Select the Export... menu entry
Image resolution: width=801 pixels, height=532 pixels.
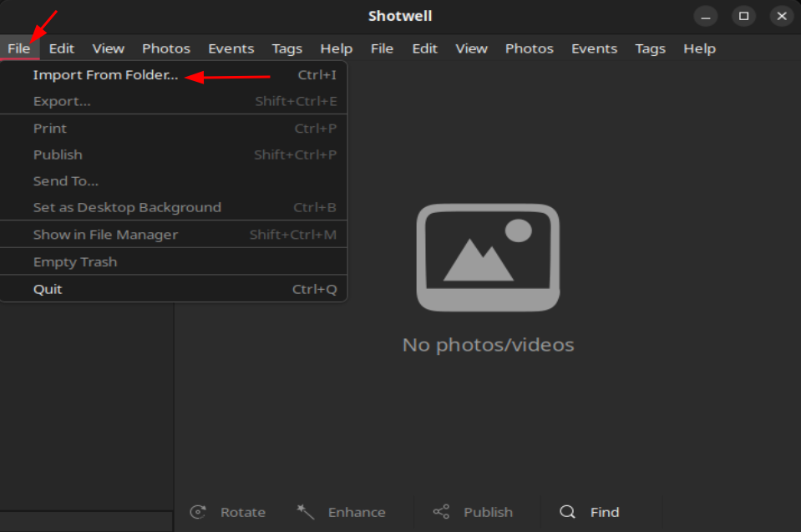pos(174,101)
